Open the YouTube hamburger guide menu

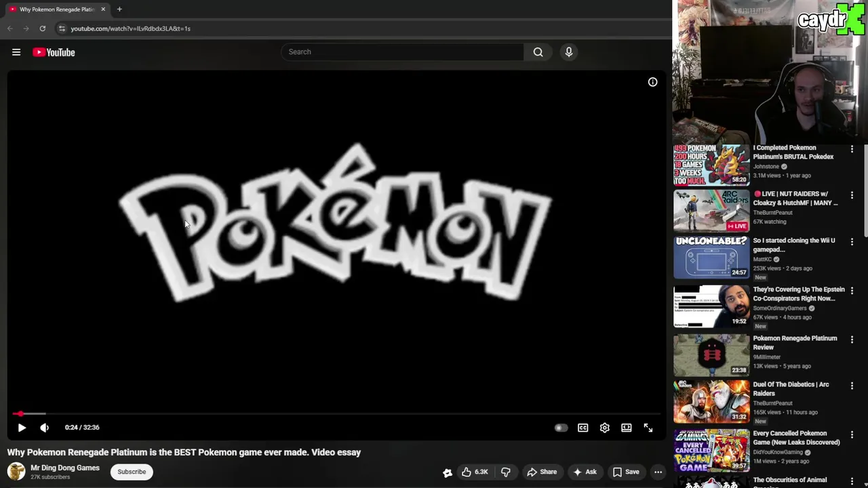[x=16, y=52]
